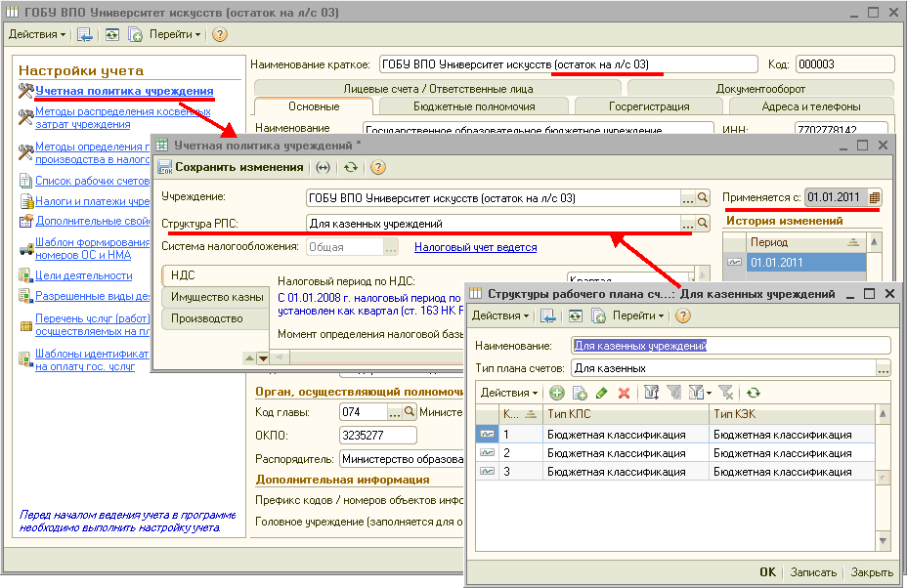Open Перейти dropdown in Структуры window
907x588 pixels.
pyautogui.click(x=638, y=315)
